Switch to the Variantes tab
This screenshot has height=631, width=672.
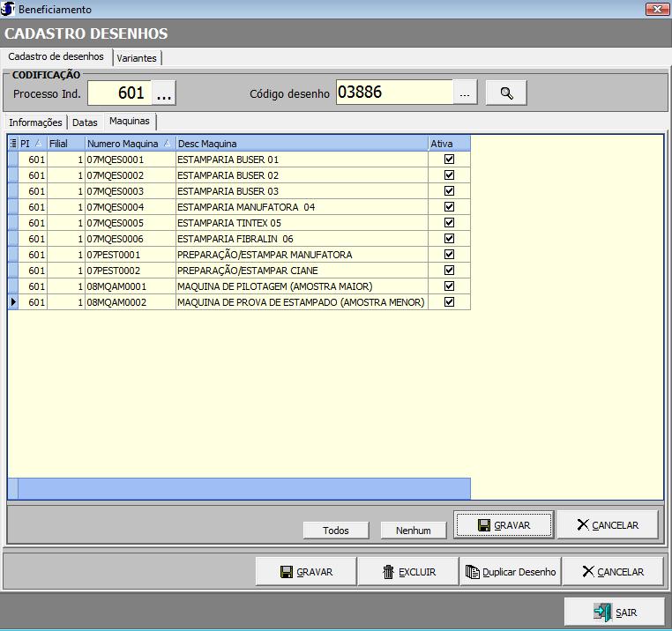pyautogui.click(x=137, y=58)
